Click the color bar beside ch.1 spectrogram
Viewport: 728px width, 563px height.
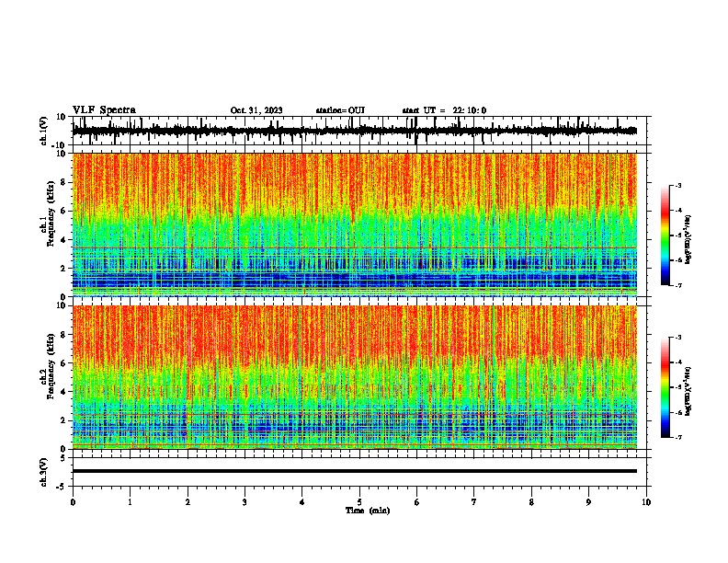pyautogui.click(x=665, y=236)
